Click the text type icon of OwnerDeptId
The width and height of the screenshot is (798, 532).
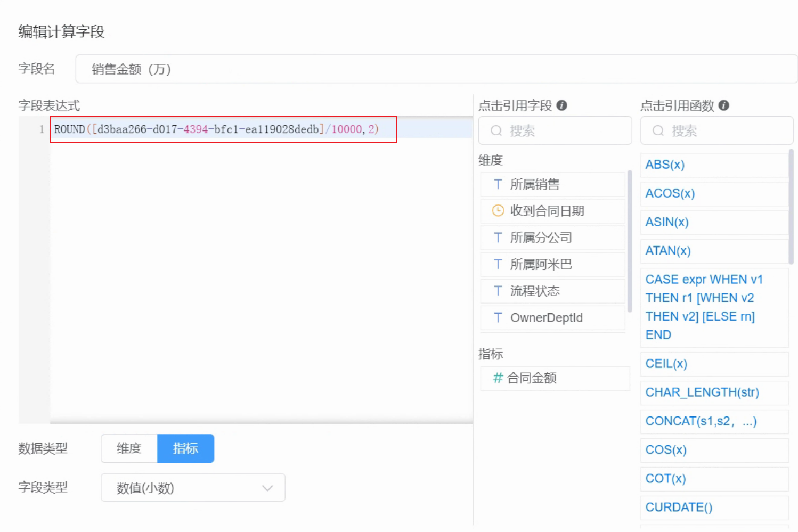coord(498,317)
